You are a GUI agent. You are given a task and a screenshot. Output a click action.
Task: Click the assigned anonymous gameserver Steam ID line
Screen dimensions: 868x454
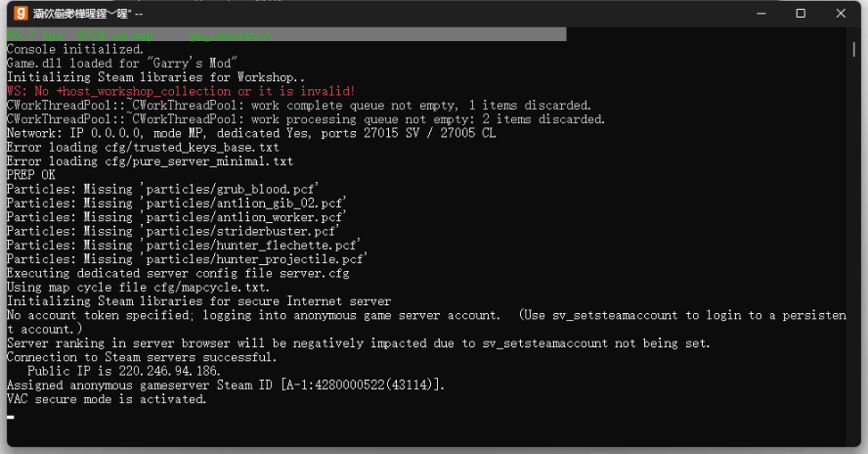[226, 385]
